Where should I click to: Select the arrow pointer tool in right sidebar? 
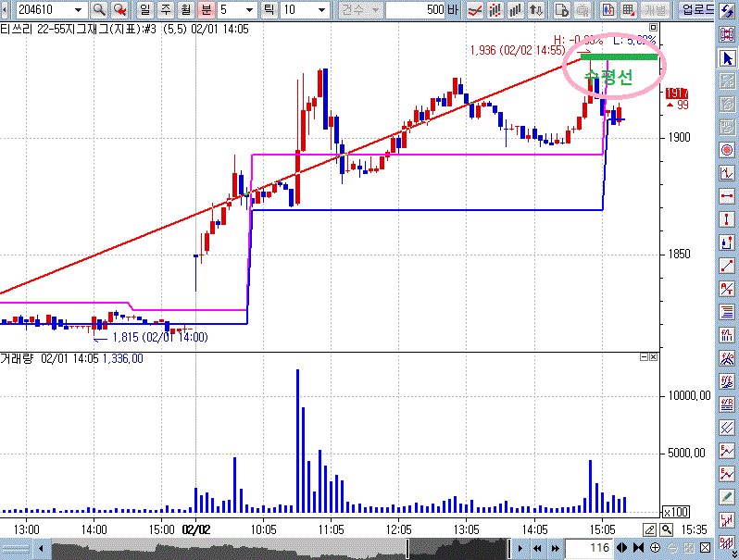[727, 58]
